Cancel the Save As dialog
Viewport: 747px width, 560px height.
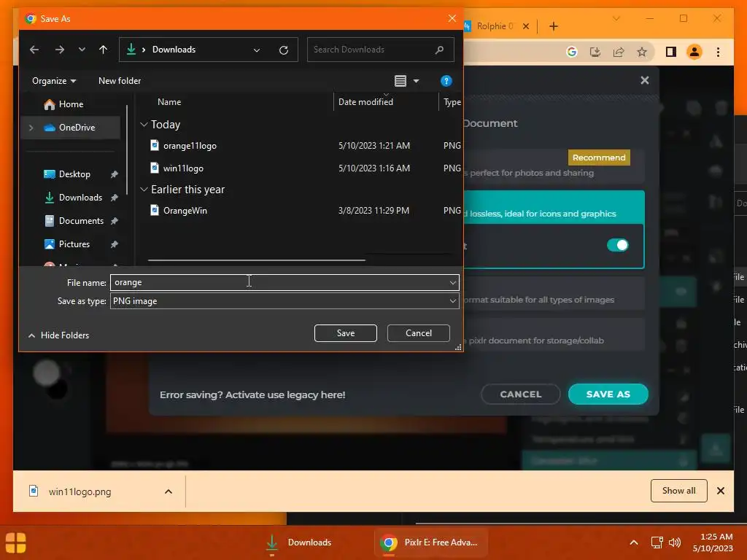418,333
